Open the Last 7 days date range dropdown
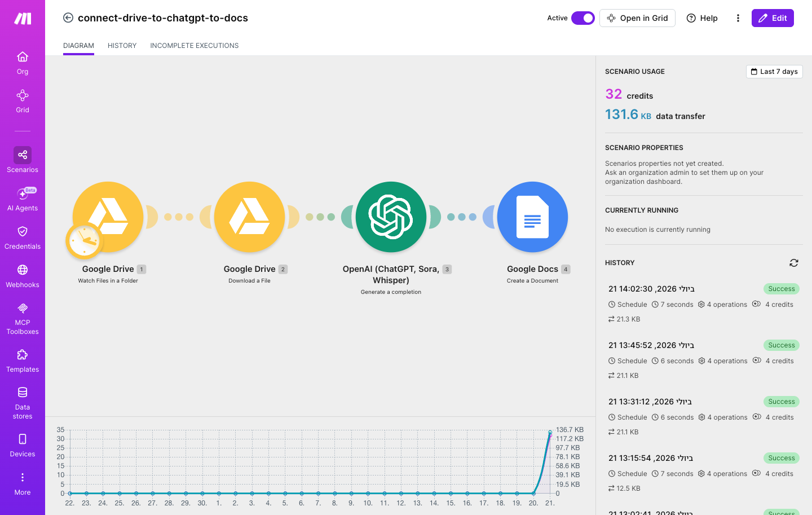812x515 pixels. point(774,72)
